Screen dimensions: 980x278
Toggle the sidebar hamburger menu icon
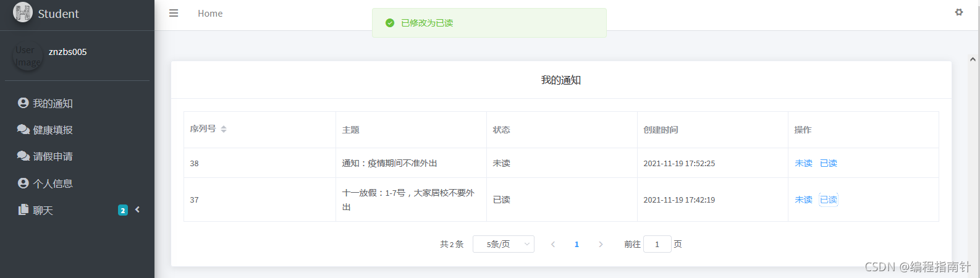point(174,13)
